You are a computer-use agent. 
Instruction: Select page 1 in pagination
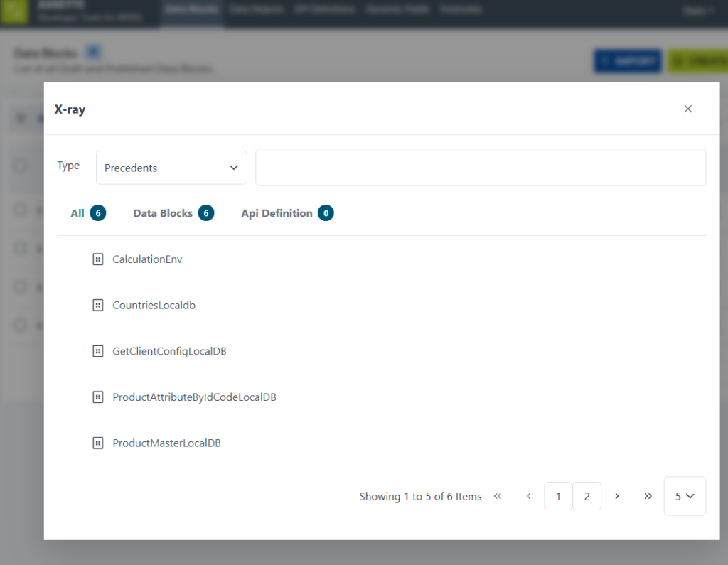click(x=558, y=496)
